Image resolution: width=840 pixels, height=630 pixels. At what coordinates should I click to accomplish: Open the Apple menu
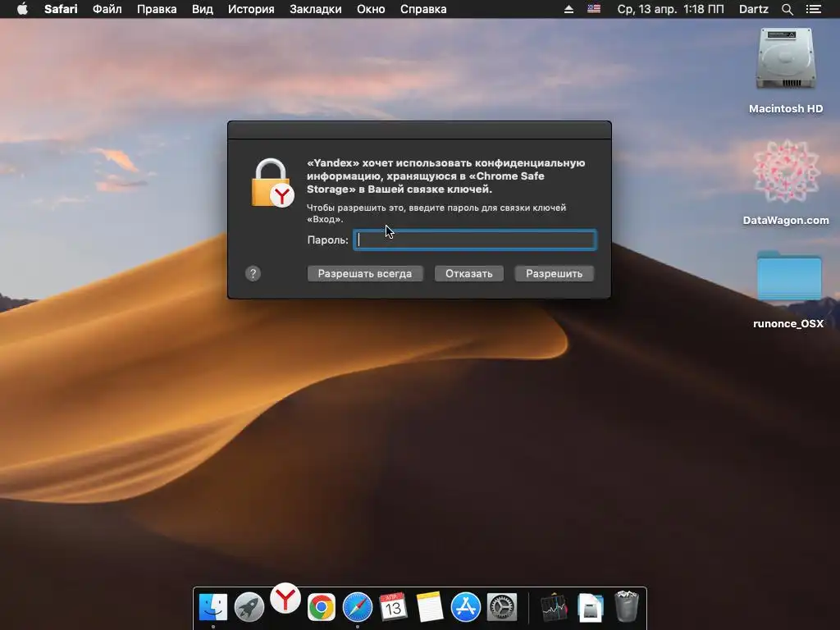pyautogui.click(x=22, y=9)
